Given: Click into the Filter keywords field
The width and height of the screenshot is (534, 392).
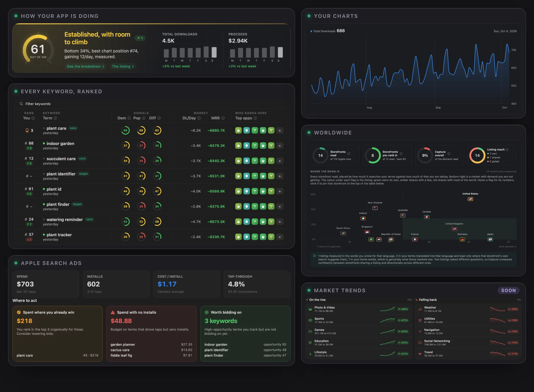Looking at the screenshot, I should [152, 104].
